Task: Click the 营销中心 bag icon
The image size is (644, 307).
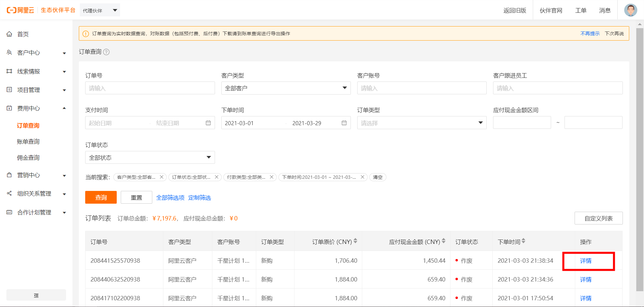Action: click(x=9, y=175)
